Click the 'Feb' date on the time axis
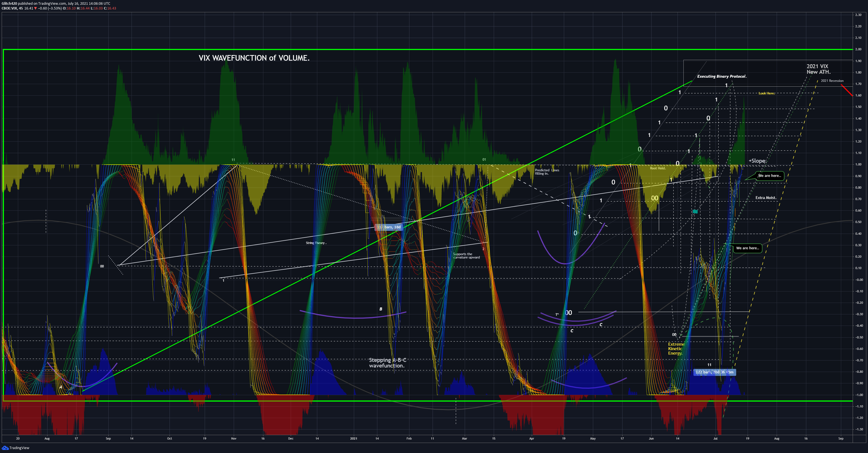The image size is (868, 453). [409, 438]
